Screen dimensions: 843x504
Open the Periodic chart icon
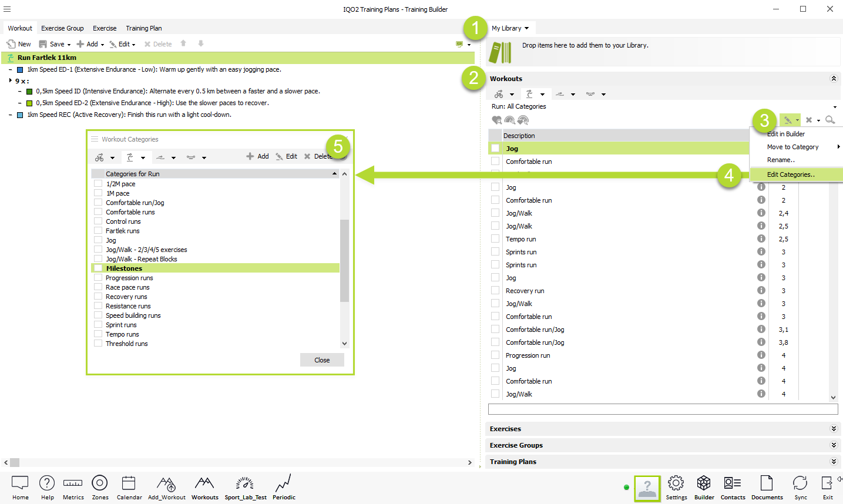point(283,483)
